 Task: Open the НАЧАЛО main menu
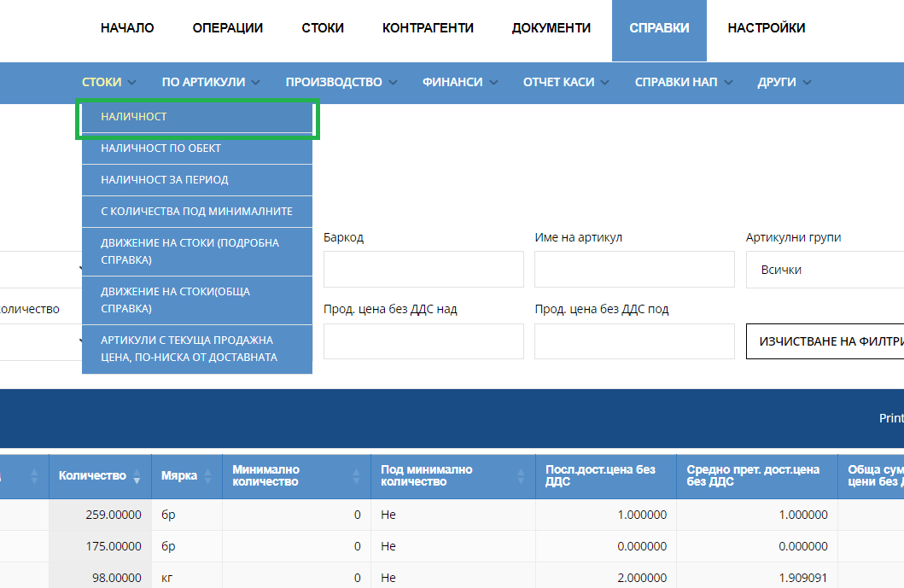(x=127, y=27)
